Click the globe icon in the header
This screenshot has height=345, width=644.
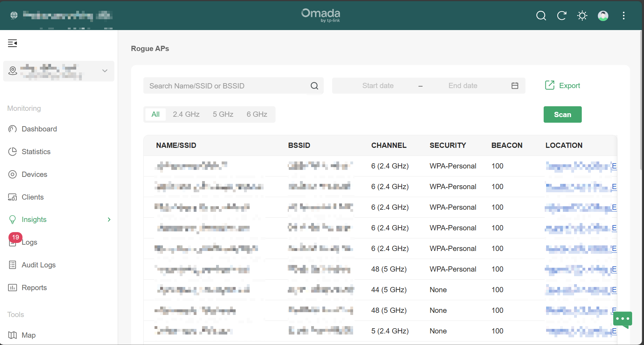(x=14, y=15)
